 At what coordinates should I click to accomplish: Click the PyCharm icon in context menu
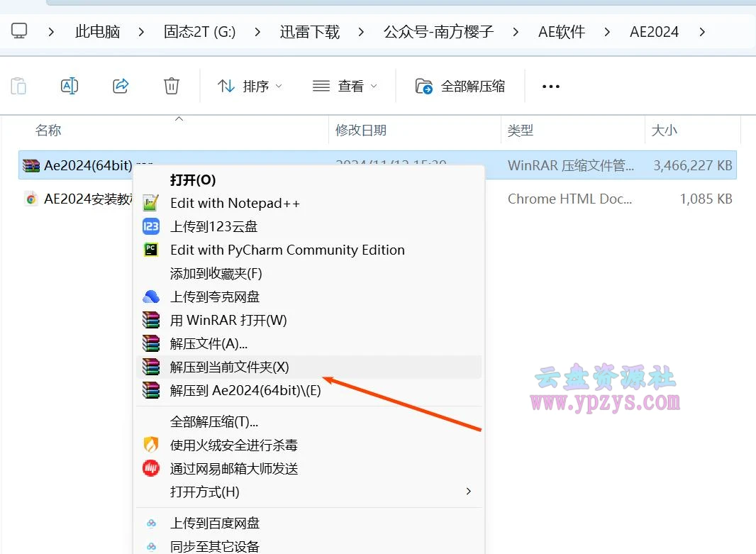pos(151,250)
